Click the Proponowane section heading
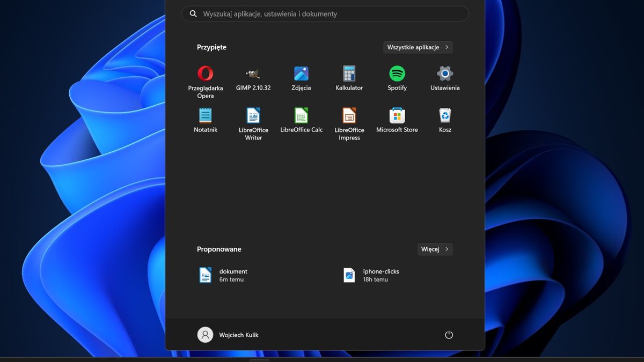This screenshot has width=644, height=362. [219, 249]
